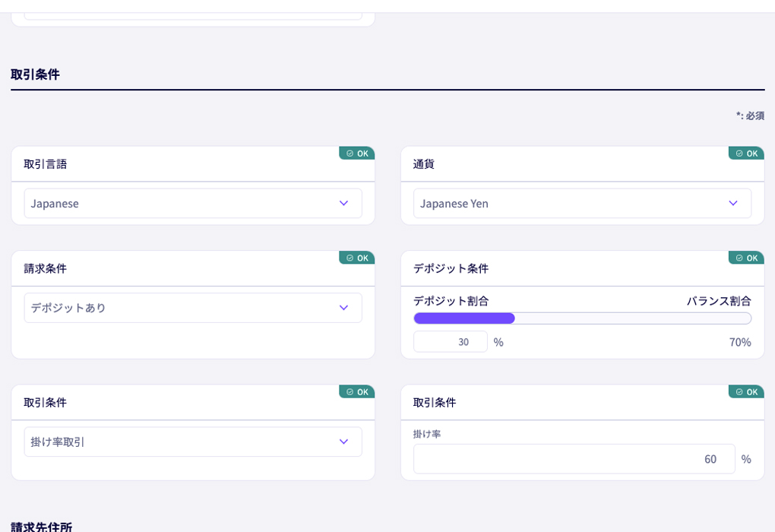Click the 取引条件 section heading
The image size is (775, 532).
(x=35, y=74)
